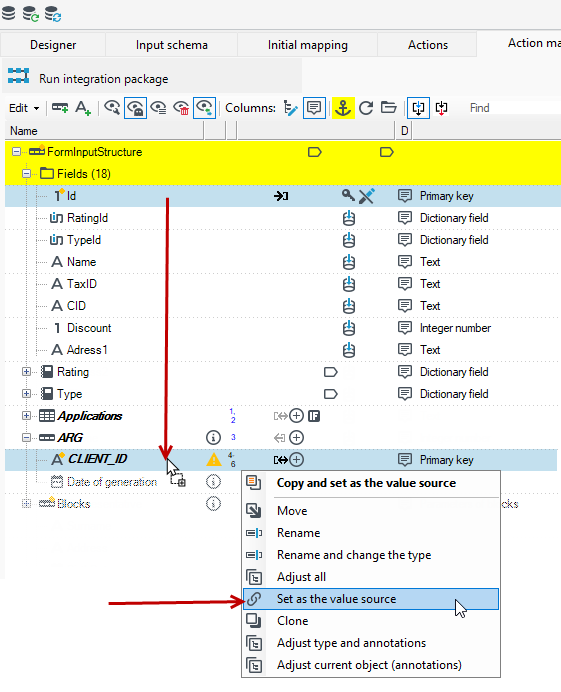Select the TaxID field
The width and height of the screenshot is (561, 692).
coord(82,284)
